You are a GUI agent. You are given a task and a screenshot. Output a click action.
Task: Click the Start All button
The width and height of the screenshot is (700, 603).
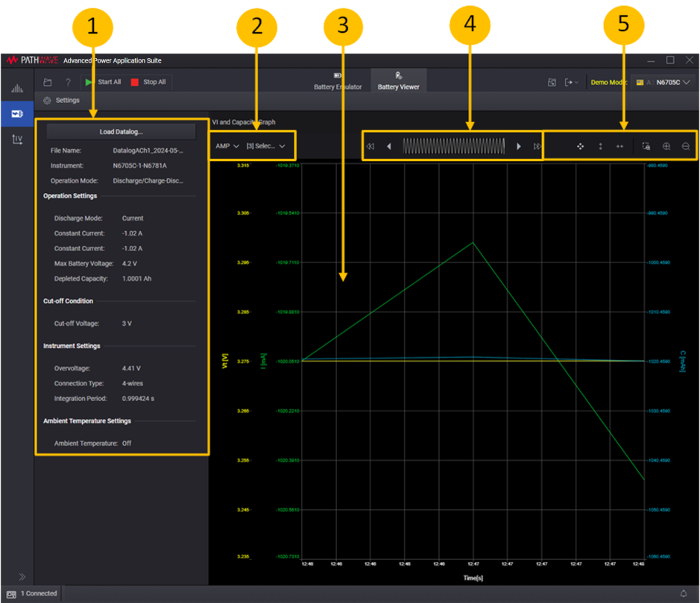click(104, 82)
